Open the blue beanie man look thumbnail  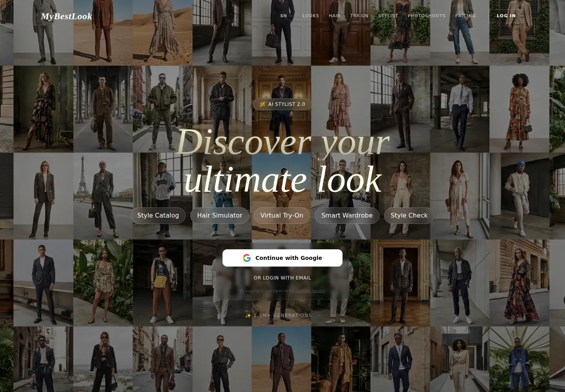coord(519,196)
